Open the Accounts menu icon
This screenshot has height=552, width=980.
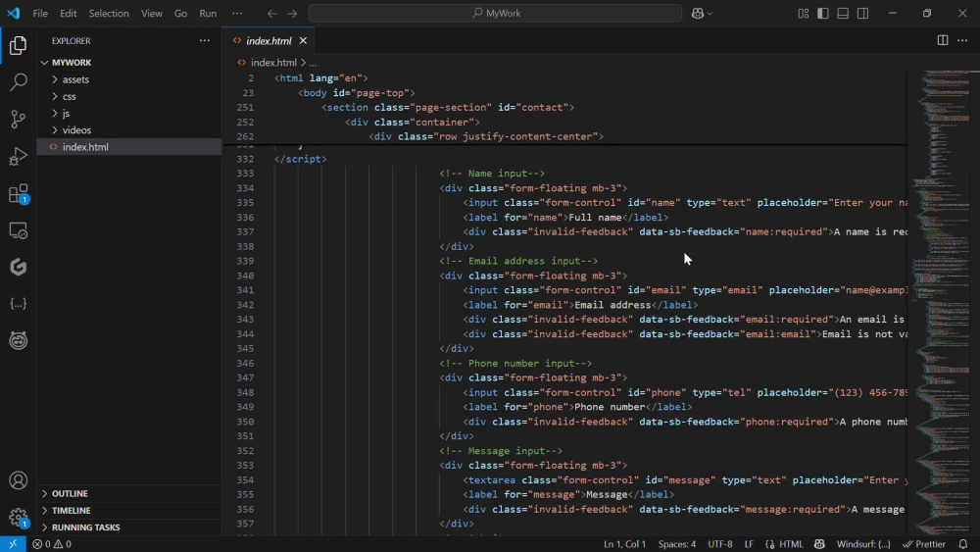(x=18, y=480)
